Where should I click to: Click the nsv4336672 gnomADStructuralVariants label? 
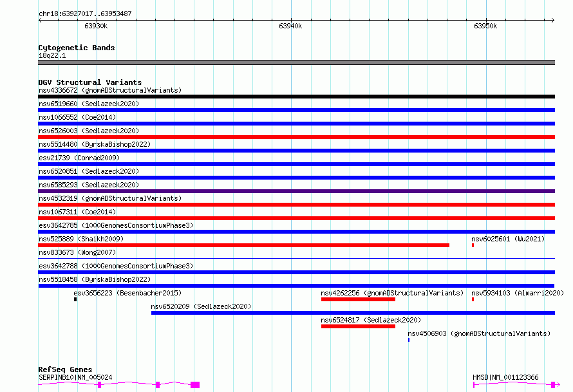110,90
